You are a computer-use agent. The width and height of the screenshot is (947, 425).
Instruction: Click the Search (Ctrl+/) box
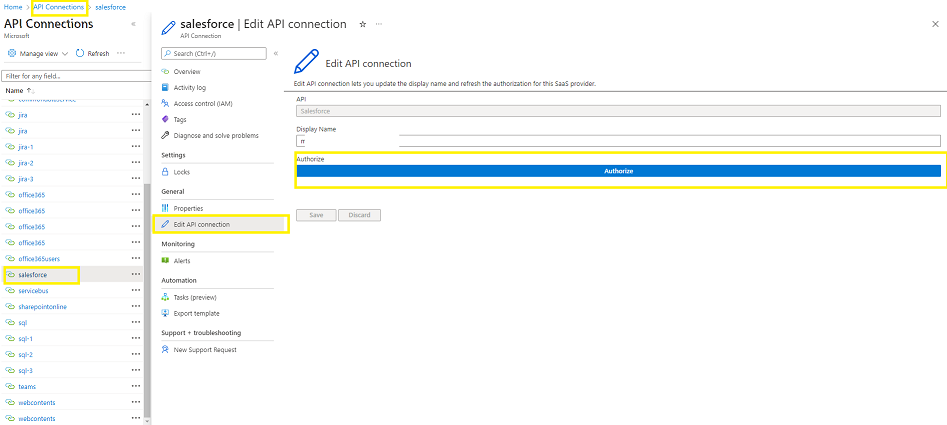click(x=214, y=54)
